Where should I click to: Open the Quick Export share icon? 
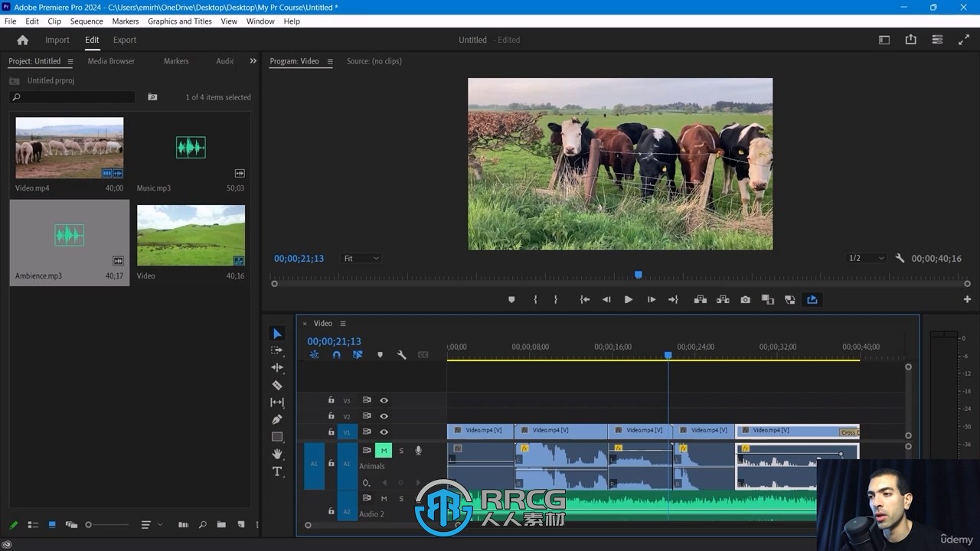tap(910, 40)
